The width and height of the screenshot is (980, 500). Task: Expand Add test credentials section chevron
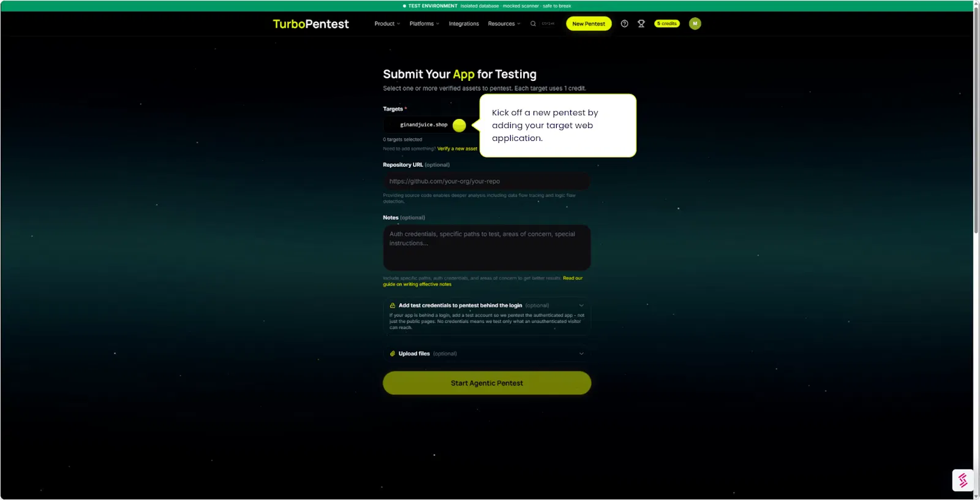click(x=581, y=305)
